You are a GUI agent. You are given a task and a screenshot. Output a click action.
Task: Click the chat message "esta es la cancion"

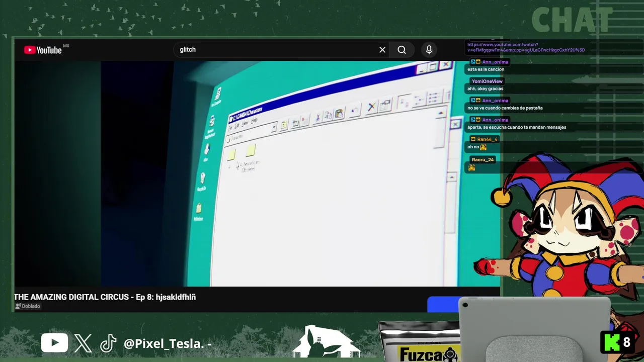pos(486,69)
